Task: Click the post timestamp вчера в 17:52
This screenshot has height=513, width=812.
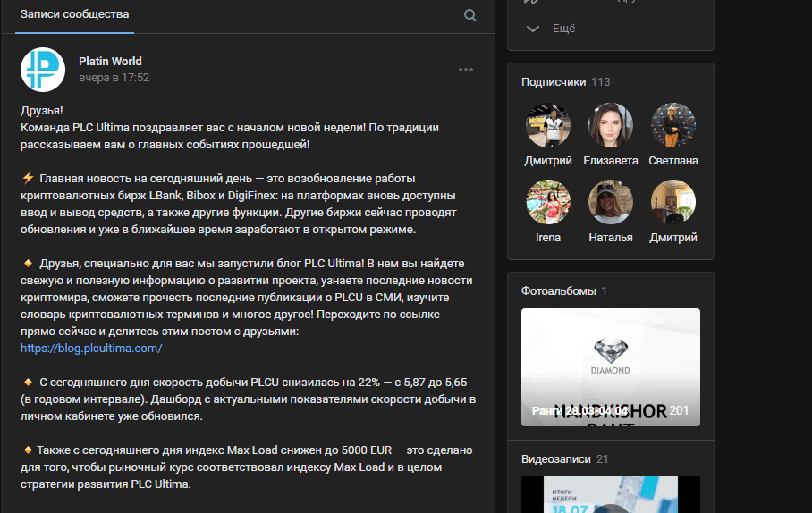Action: point(114,78)
